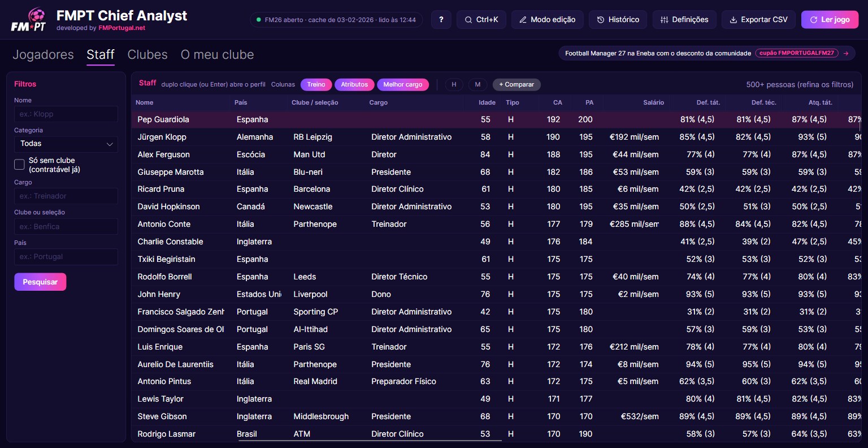The image size is (868, 448).
Task: Switch to the Jogadores tab
Action: coord(43,55)
